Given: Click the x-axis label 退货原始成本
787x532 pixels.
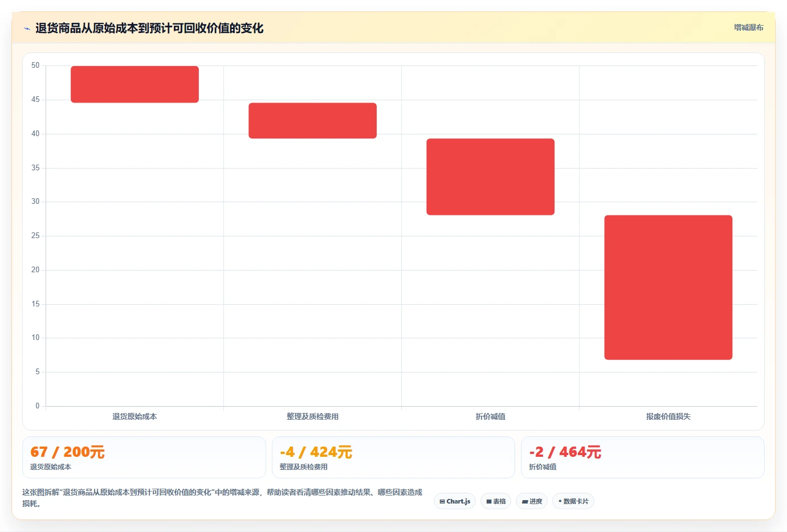Looking at the screenshot, I should click(x=134, y=416).
